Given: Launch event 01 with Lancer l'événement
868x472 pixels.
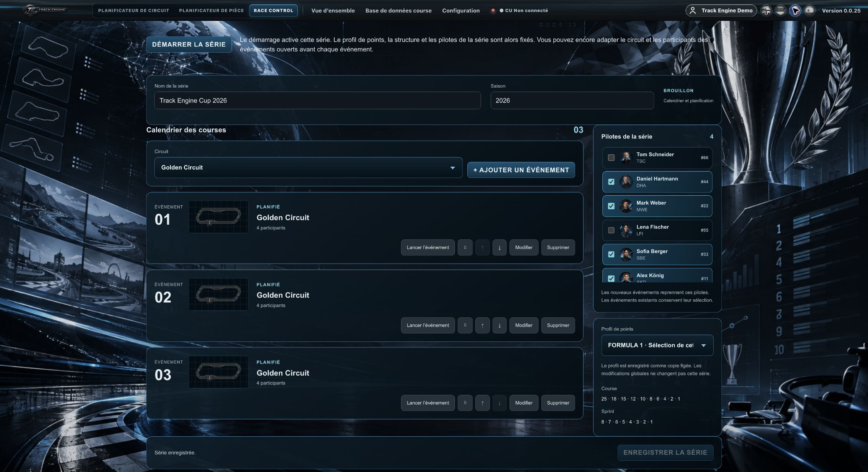Looking at the screenshot, I should coord(428,247).
